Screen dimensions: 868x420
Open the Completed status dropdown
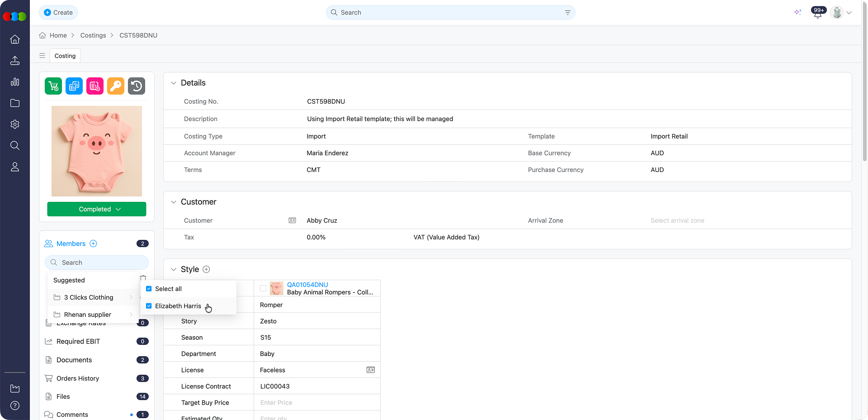coord(97,209)
